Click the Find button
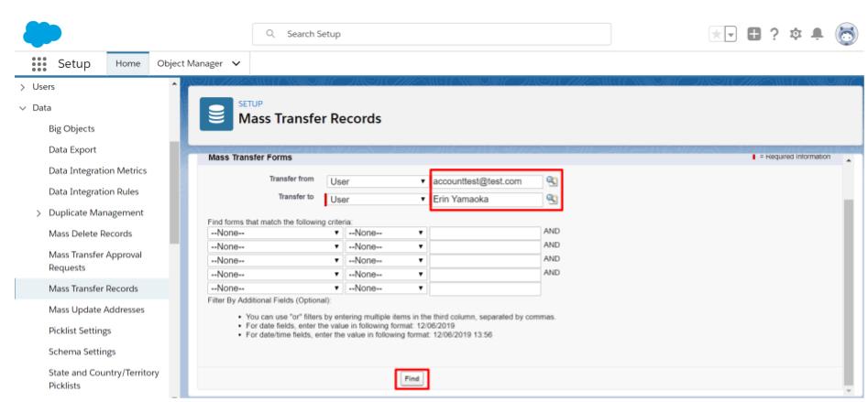Image resolution: width=868 pixels, height=402 pixels. pyautogui.click(x=412, y=379)
